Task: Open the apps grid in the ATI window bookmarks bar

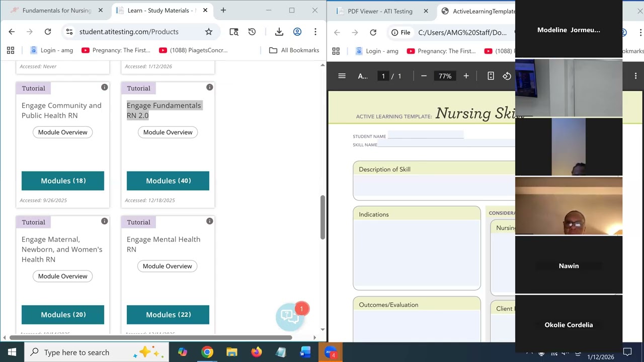Action: pos(11,50)
